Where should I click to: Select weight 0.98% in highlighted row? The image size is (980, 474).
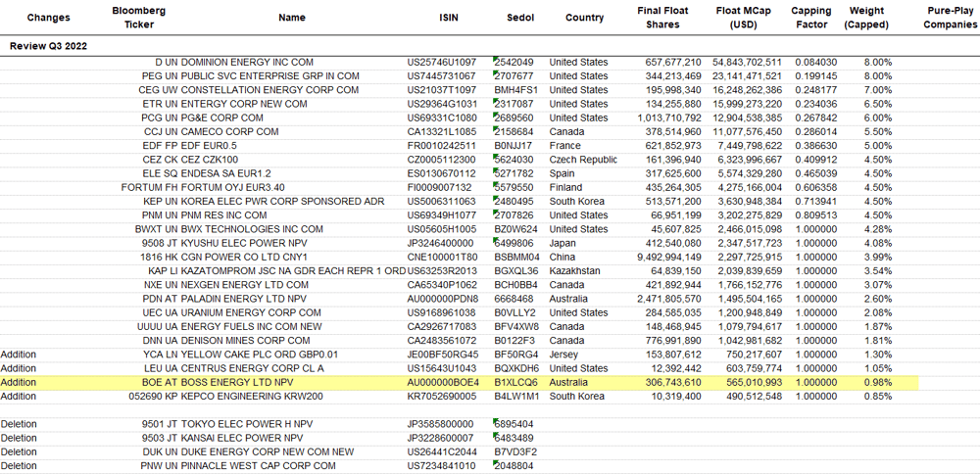879,382
